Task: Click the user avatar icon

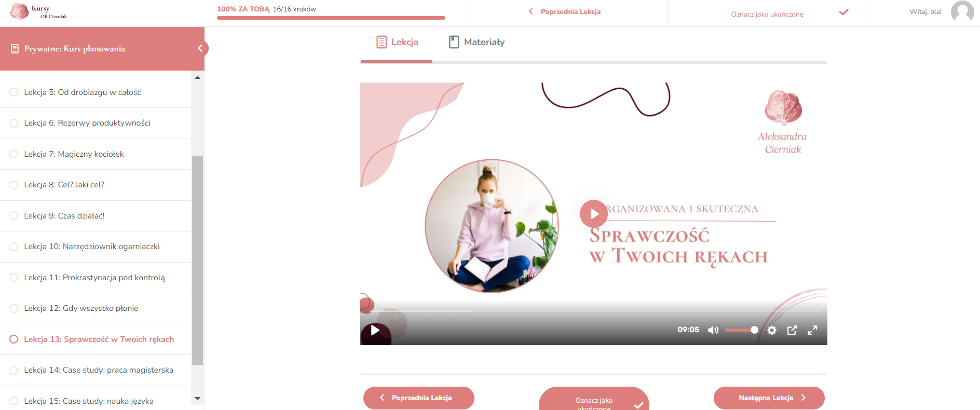Action: point(962,12)
